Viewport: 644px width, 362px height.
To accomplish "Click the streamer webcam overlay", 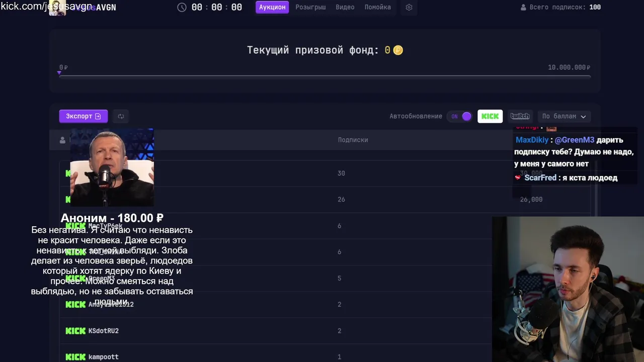I will (x=568, y=289).
